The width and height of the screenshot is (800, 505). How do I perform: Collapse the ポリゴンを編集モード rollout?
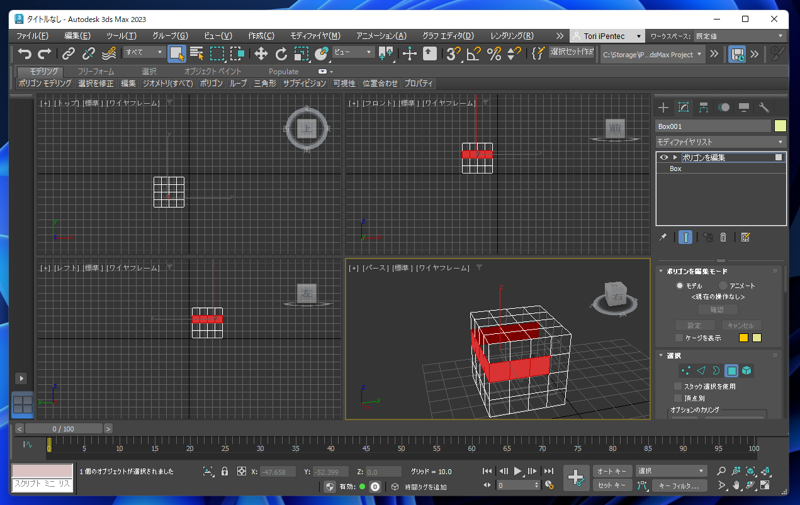pos(661,271)
